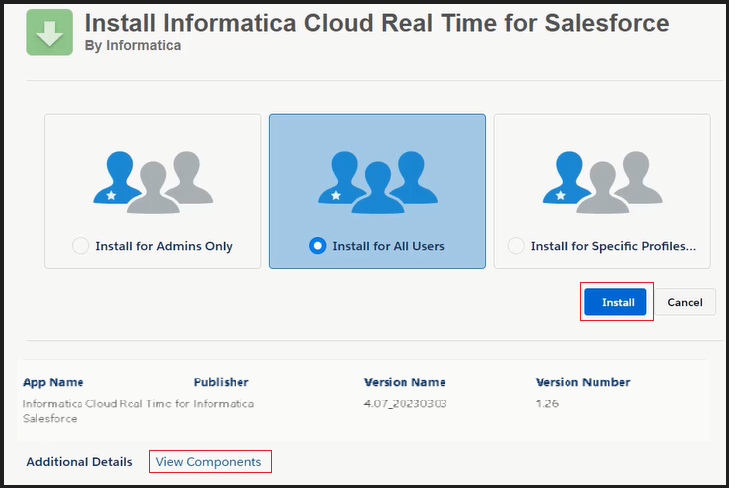Screen dimensions: 737x488
Task: Click the Version Number column header
Action: [583, 382]
